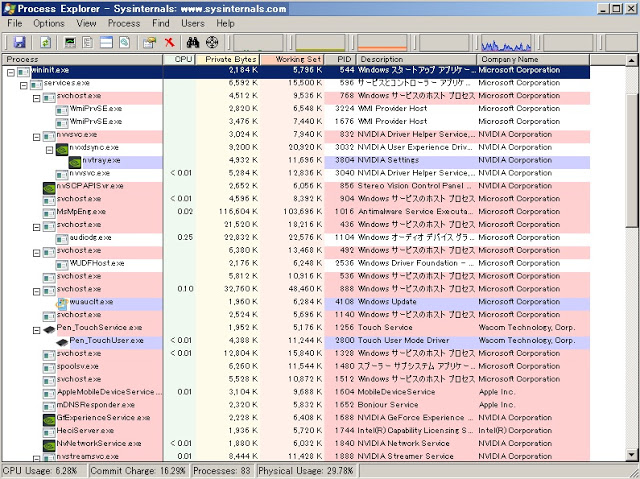Open the Properties toolbar icon
The width and height of the screenshot is (640, 479).
tap(149, 42)
